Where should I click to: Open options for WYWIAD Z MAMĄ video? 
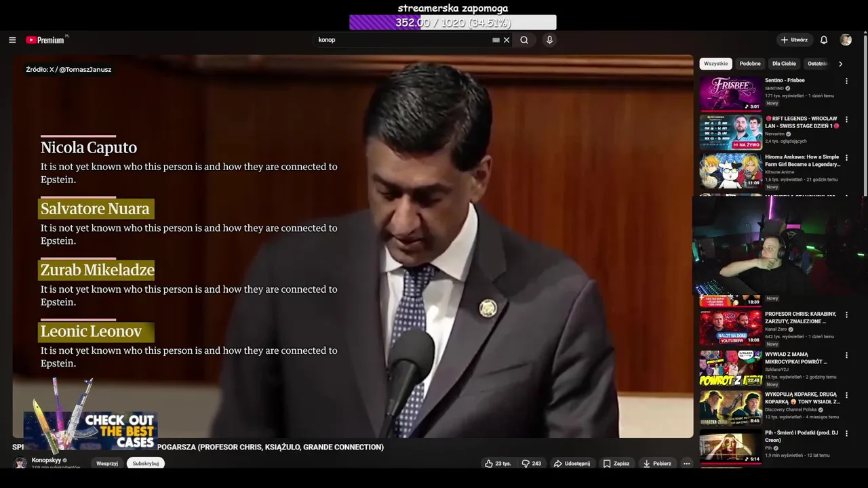point(846,355)
